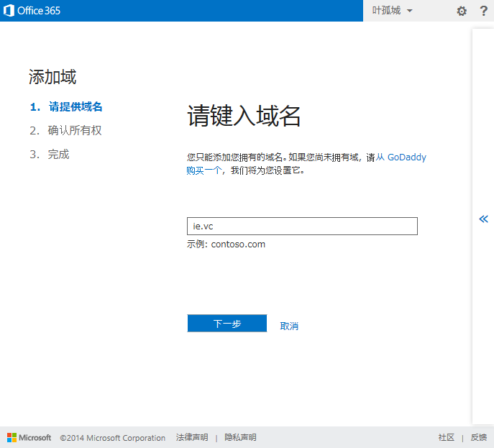The height and width of the screenshot is (448, 494).
Task: Click the 取消 cancel link
Action: 289,326
